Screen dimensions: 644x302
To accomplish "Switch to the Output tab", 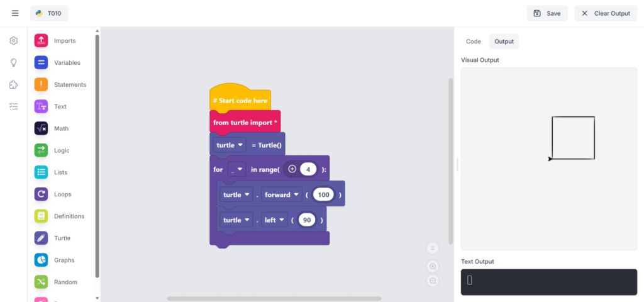I will click(504, 42).
